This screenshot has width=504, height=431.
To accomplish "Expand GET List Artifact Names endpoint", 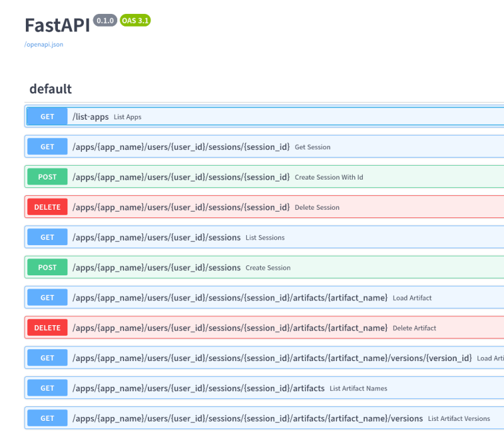I will tap(265, 388).
